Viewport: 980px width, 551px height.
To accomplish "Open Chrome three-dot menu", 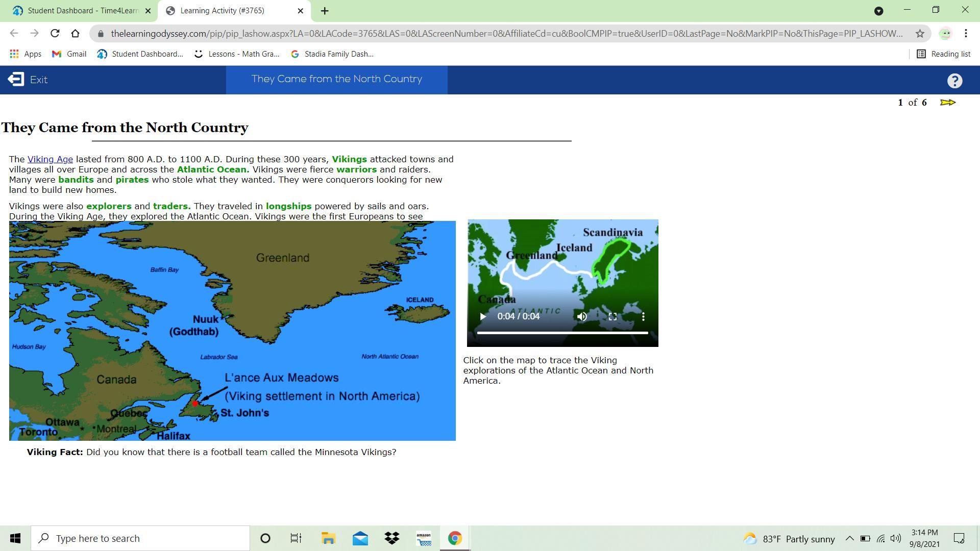I will pyautogui.click(x=966, y=34).
